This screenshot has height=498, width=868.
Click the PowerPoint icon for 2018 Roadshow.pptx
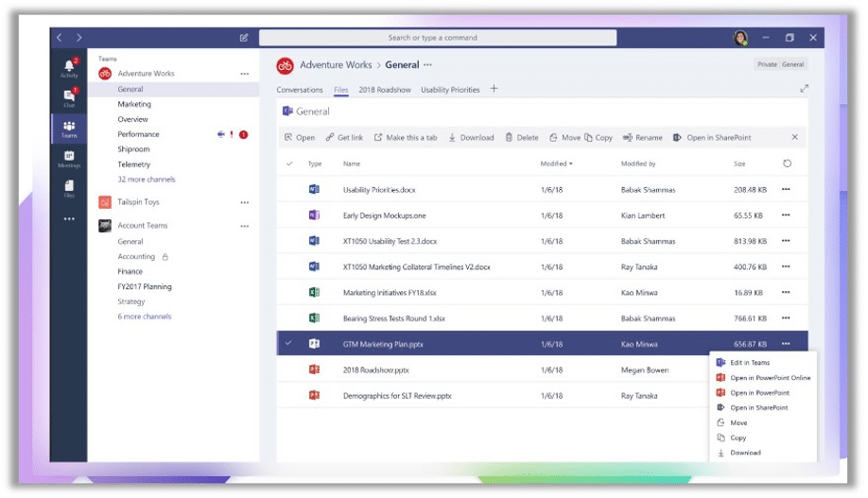314,369
